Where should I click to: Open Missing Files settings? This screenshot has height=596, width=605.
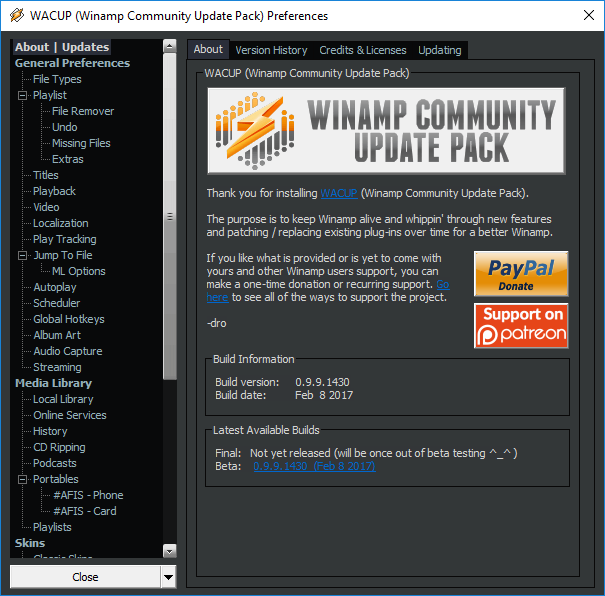tap(81, 144)
